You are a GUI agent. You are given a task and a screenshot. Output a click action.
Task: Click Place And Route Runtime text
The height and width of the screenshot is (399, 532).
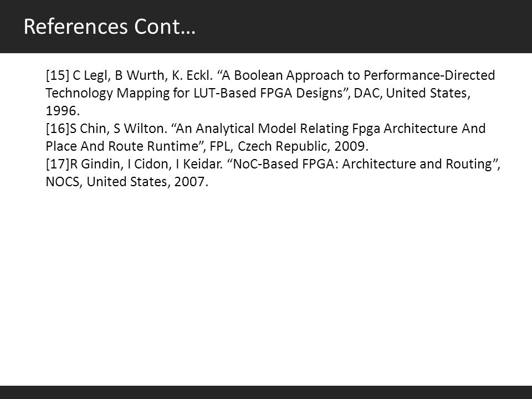pyautogui.click(x=122, y=146)
